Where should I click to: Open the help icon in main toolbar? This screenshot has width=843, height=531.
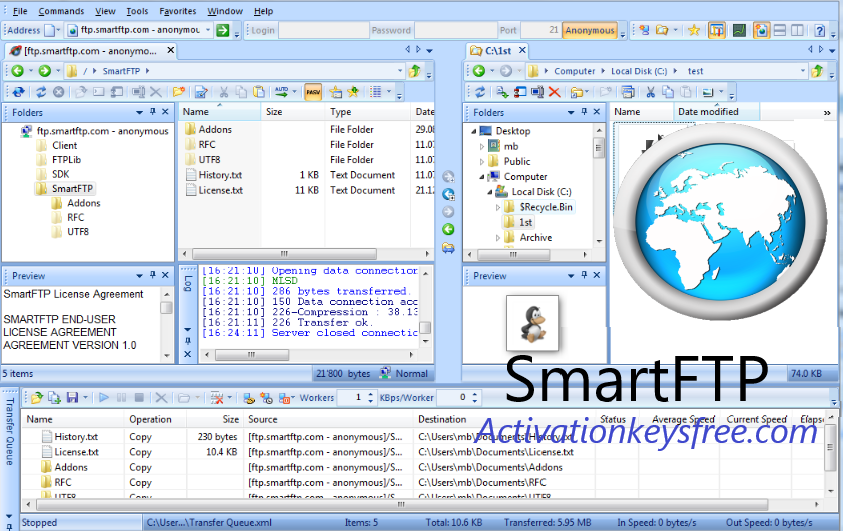819,30
